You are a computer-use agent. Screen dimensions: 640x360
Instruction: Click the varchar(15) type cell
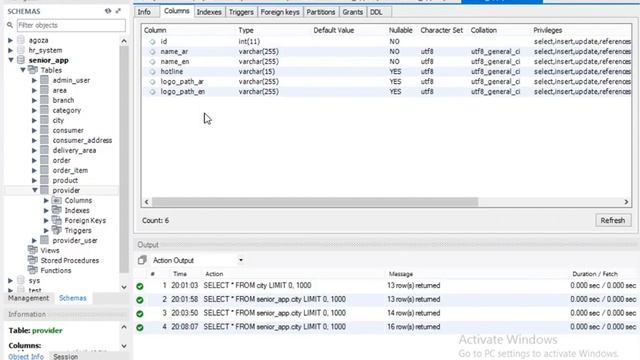click(256, 71)
